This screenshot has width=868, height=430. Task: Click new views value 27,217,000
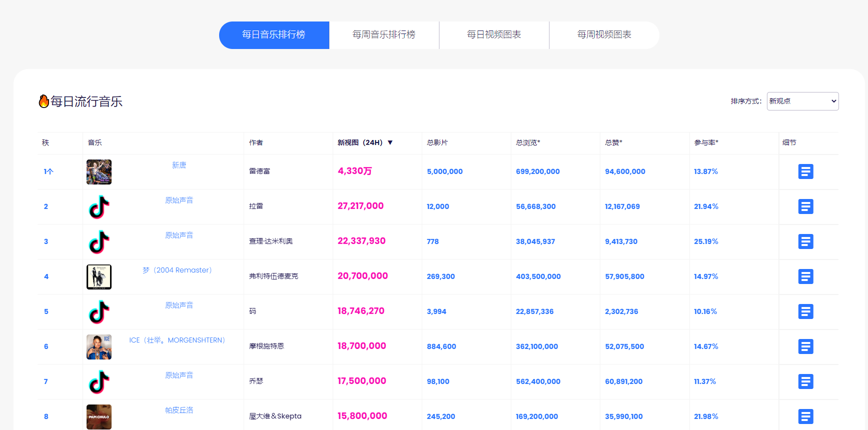(361, 206)
